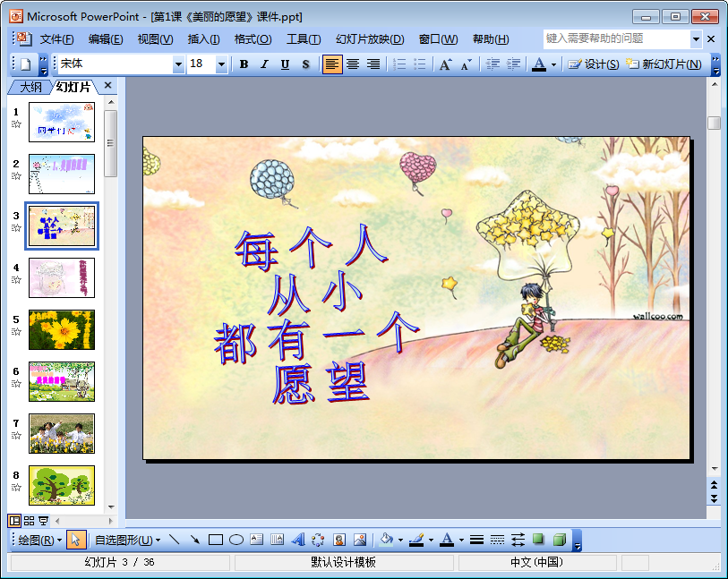This screenshot has height=579, width=728.
Task: Open the font name dropdown
Action: [x=178, y=64]
